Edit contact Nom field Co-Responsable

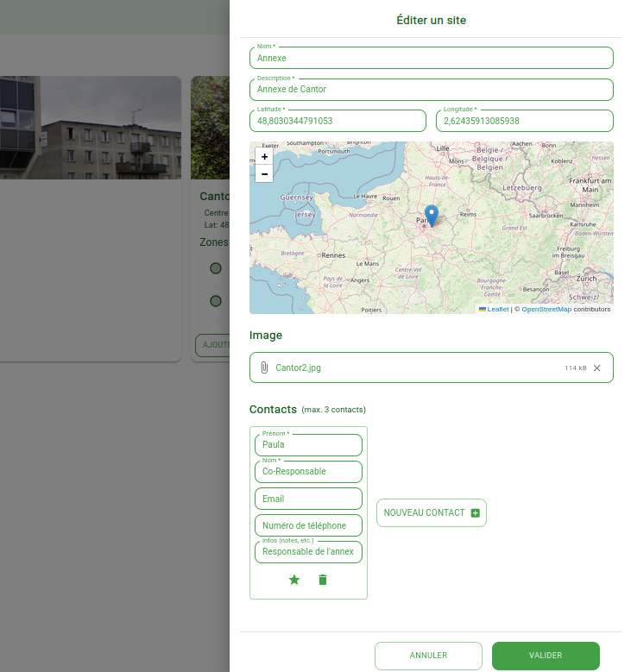[x=308, y=471]
